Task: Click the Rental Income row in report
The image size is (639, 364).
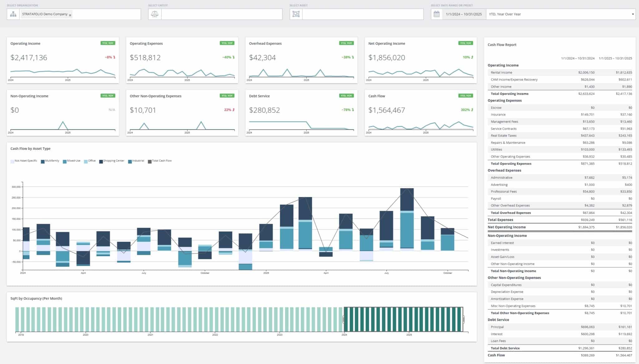Action: click(x=501, y=72)
